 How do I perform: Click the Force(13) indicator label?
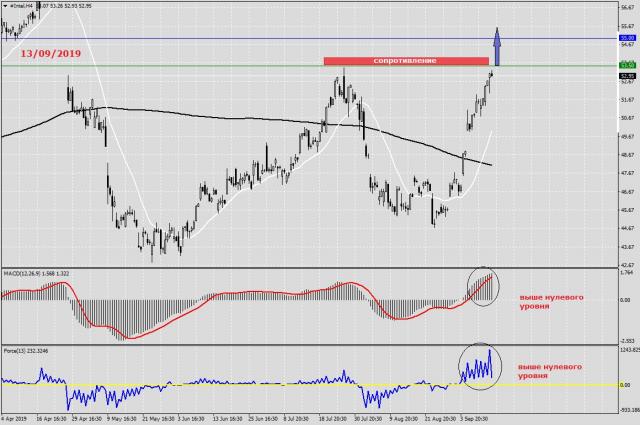point(28,351)
